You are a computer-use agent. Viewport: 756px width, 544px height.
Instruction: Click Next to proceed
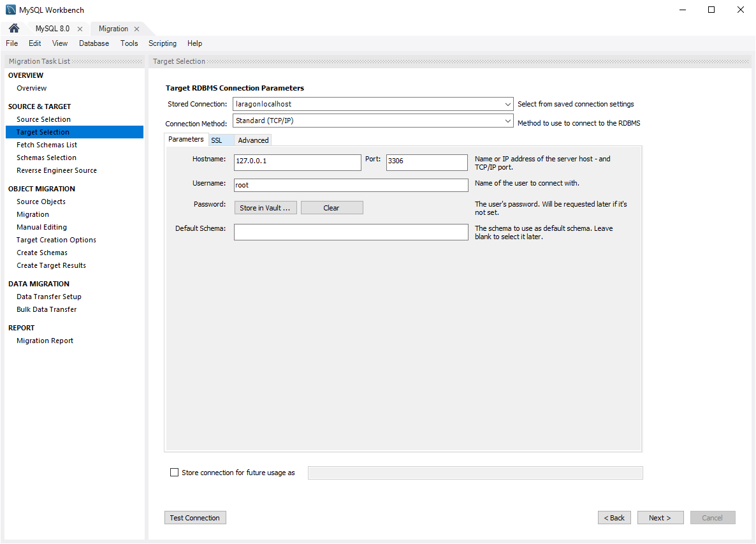click(660, 518)
